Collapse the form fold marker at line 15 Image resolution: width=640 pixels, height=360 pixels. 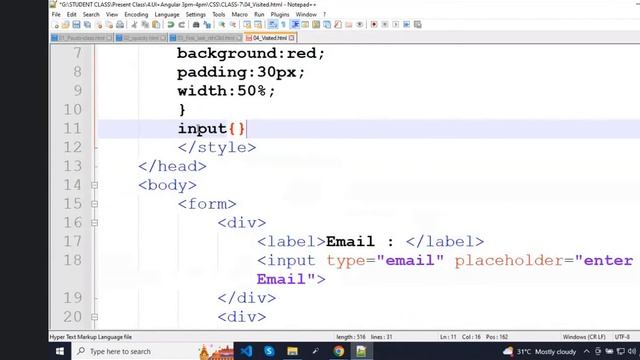click(x=94, y=204)
